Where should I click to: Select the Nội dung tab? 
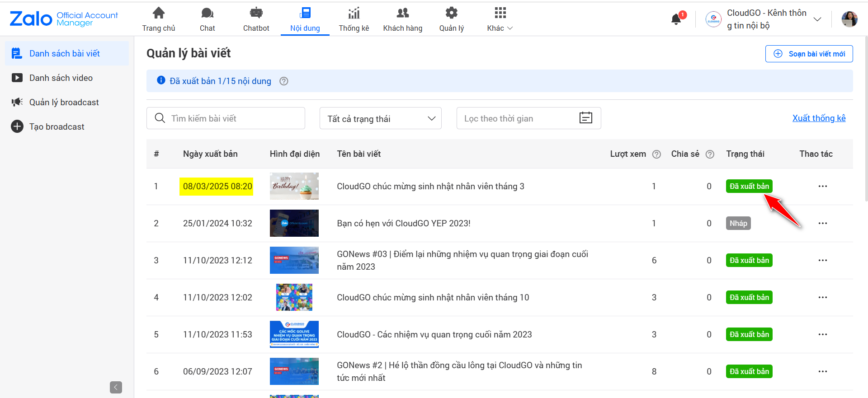[305, 19]
